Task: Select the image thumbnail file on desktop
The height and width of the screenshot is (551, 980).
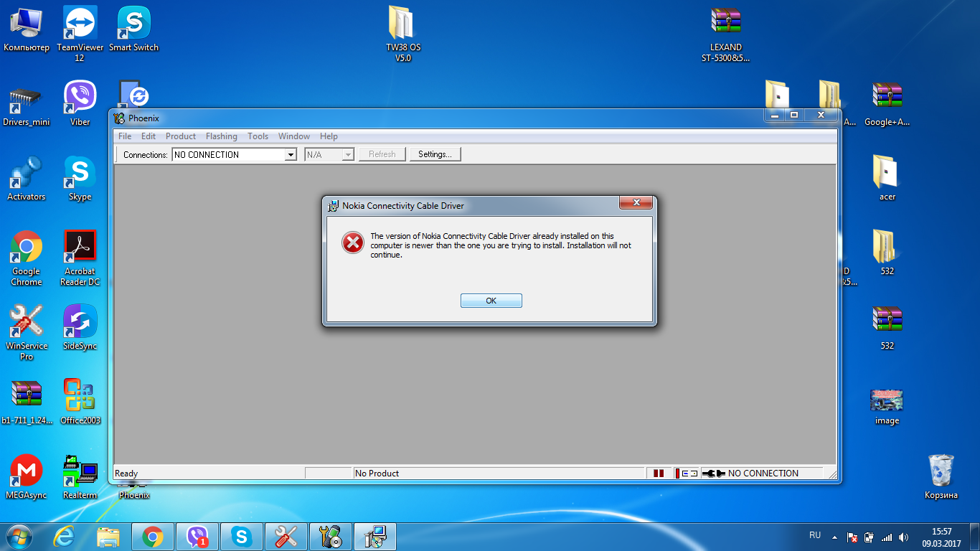Action: click(887, 407)
